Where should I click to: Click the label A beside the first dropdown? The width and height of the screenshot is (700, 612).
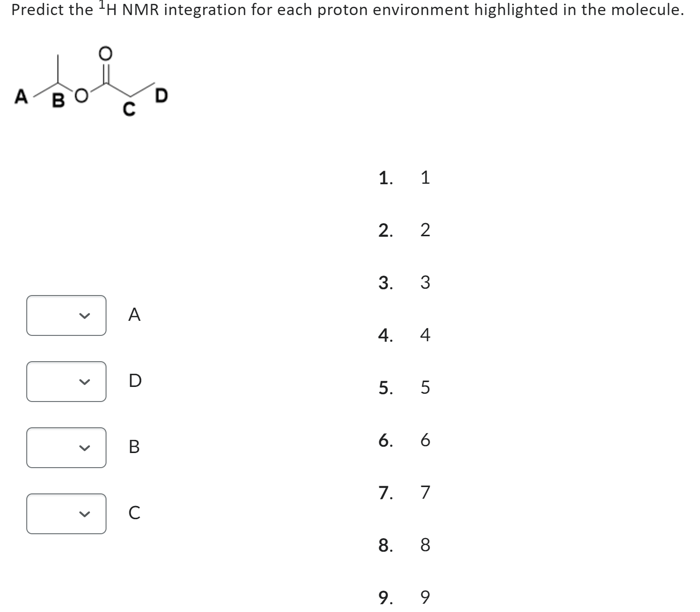(133, 315)
